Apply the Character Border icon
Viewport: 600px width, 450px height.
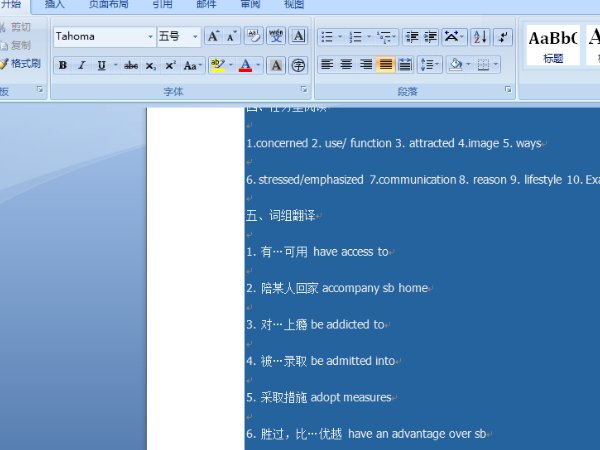(x=298, y=37)
